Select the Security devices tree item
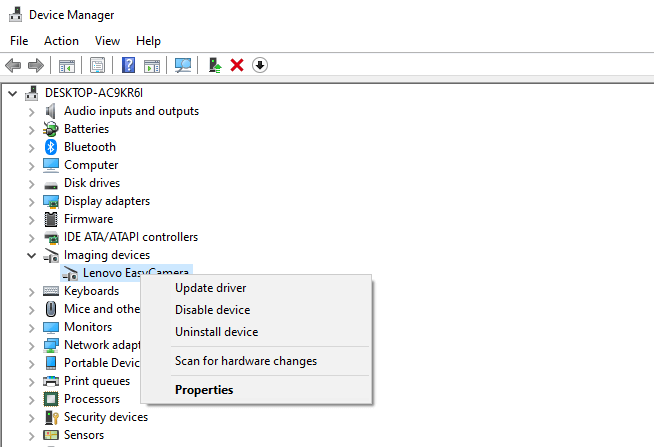The width and height of the screenshot is (654, 447). point(106,417)
